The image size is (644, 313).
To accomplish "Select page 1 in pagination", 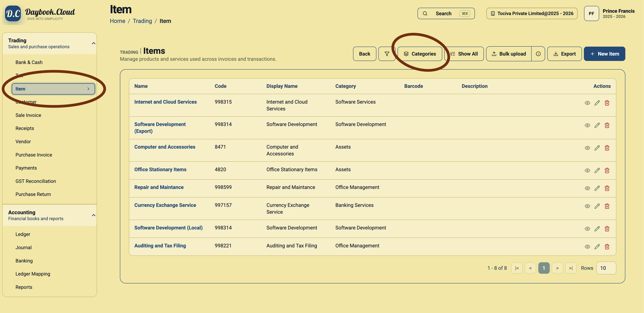I will (544, 268).
